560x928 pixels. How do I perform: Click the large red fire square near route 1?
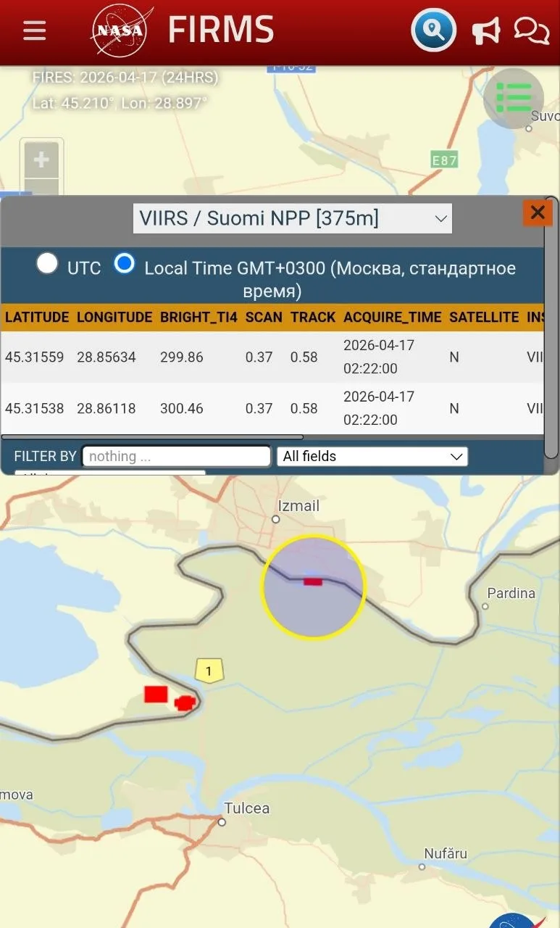(156, 694)
